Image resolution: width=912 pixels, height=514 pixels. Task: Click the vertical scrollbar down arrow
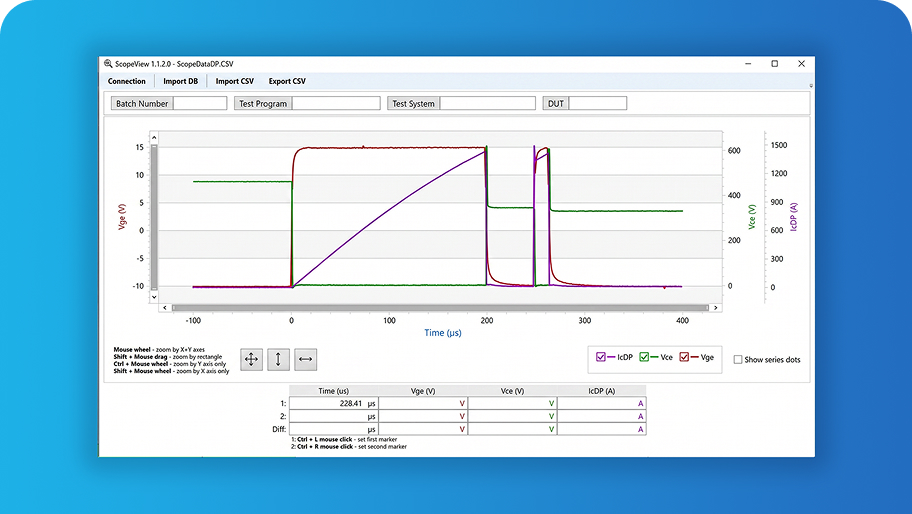point(154,297)
